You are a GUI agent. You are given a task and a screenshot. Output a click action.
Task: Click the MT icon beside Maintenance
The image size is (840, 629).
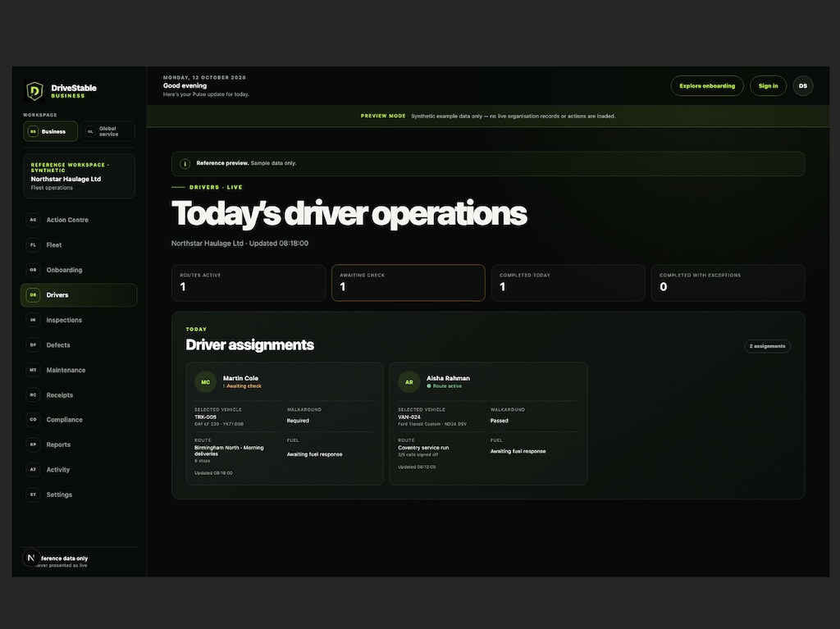point(33,370)
